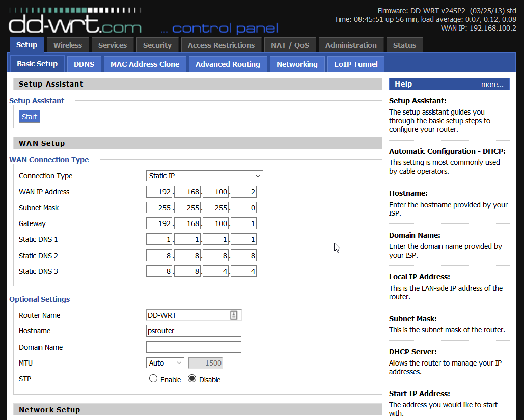
Task: Open the Status tab
Action: pyautogui.click(x=404, y=45)
